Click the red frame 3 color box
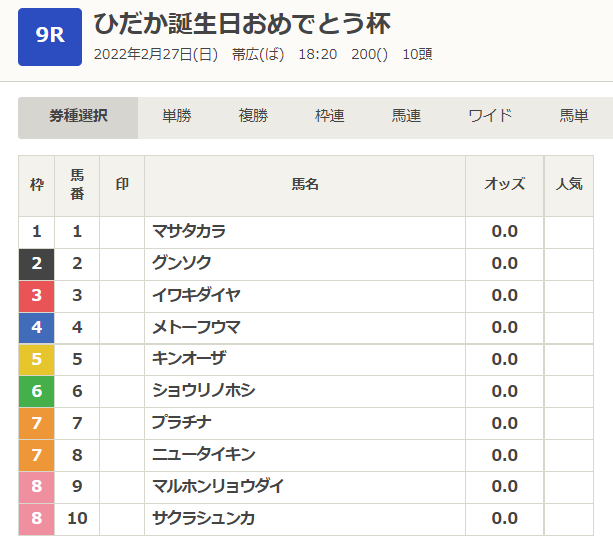This screenshot has width=613, height=553. pyautogui.click(x=37, y=296)
